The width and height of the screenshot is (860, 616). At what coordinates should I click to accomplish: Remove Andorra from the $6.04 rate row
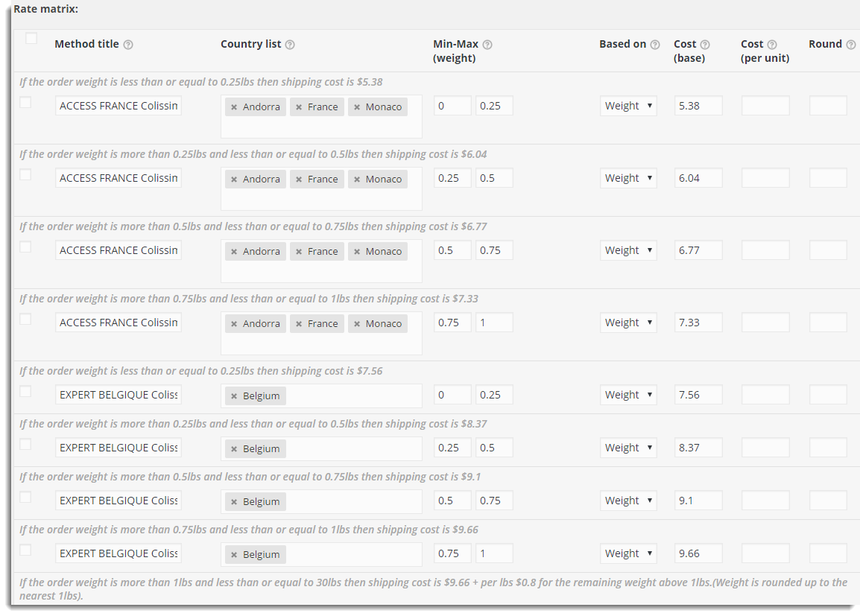234,180
